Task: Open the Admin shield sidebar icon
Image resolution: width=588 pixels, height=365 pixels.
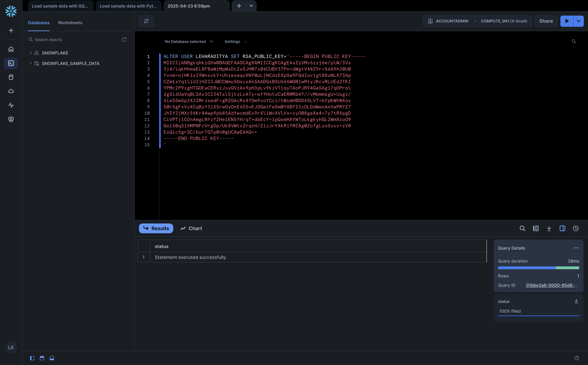Action: pyautogui.click(x=11, y=119)
